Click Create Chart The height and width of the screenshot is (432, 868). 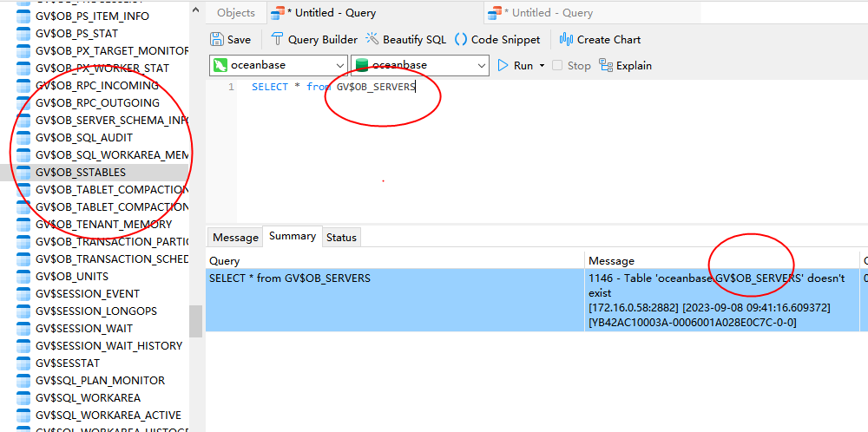[x=600, y=40]
